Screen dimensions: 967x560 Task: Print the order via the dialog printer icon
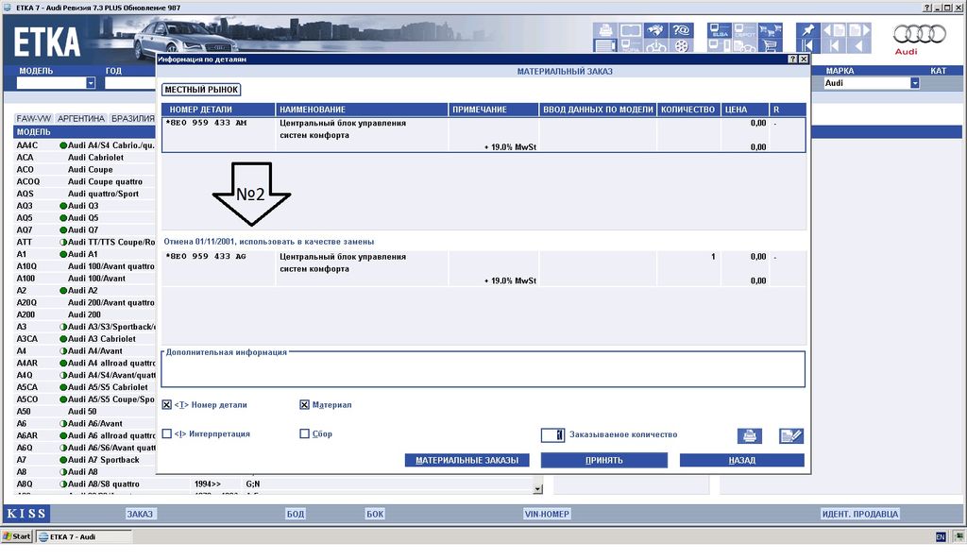point(749,435)
